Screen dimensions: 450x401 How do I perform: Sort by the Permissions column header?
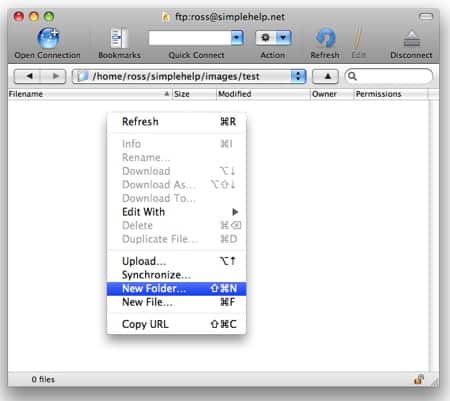coord(391,94)
